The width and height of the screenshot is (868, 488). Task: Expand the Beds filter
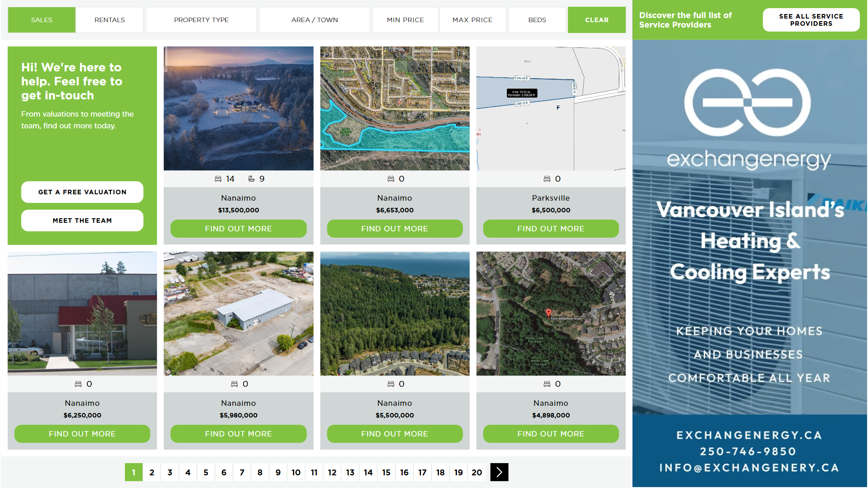(537, 20)
